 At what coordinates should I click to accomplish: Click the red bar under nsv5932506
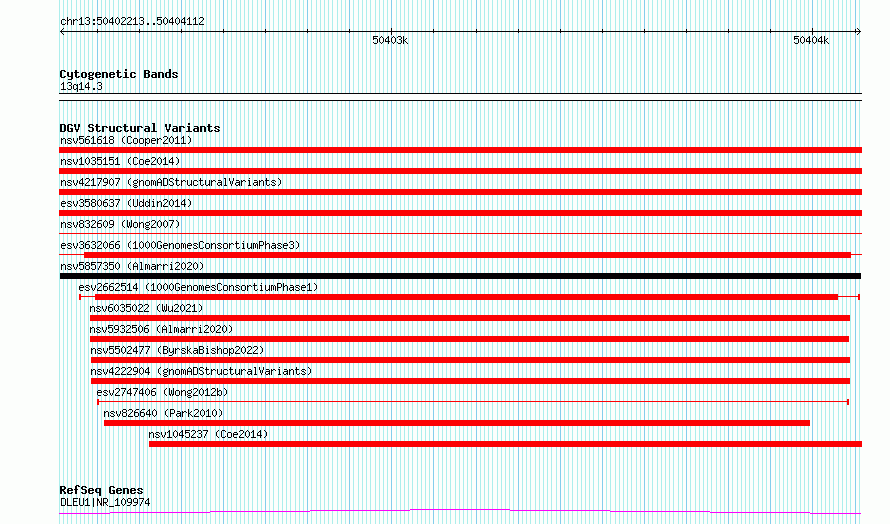(469, 339)
